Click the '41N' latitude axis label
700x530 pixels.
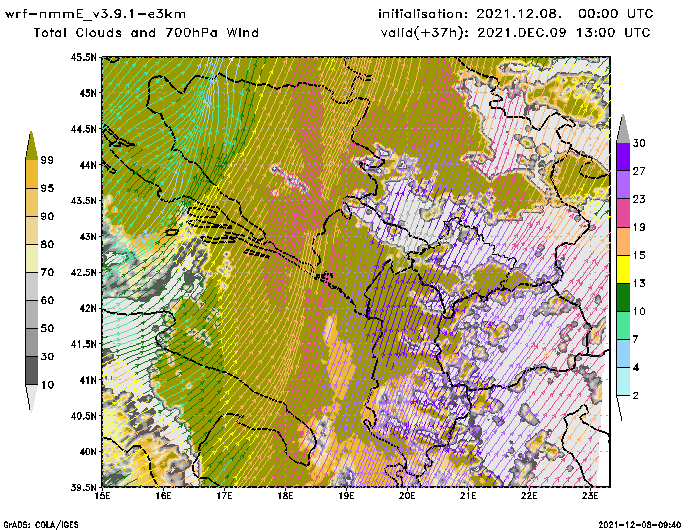click(88, 380)
